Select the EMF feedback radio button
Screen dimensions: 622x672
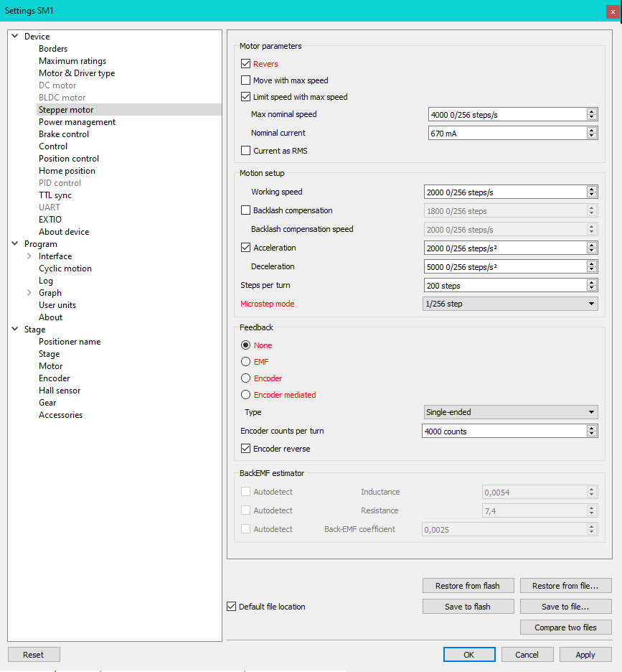246,362
